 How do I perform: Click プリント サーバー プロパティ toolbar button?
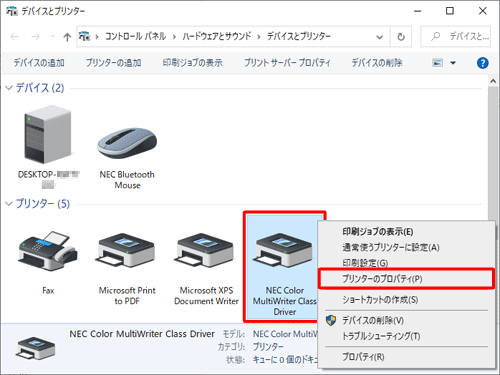pyautogui.click(x=287, y=63)
